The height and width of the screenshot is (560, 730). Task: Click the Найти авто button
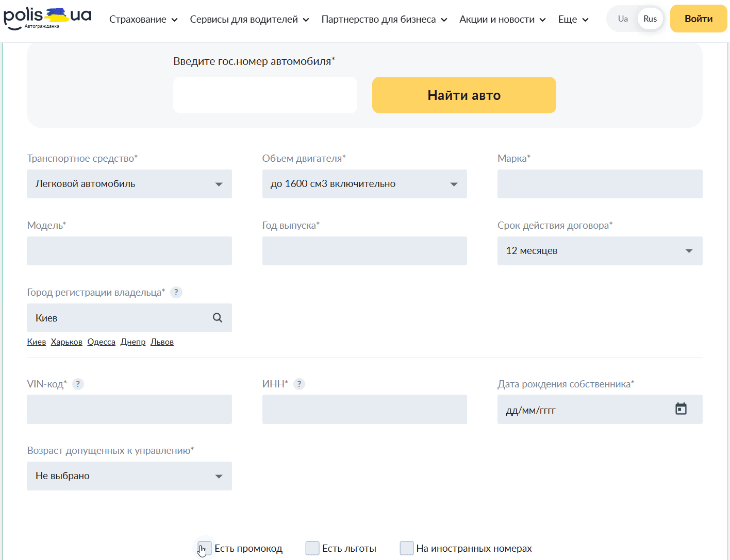click(x=463, y=95)
